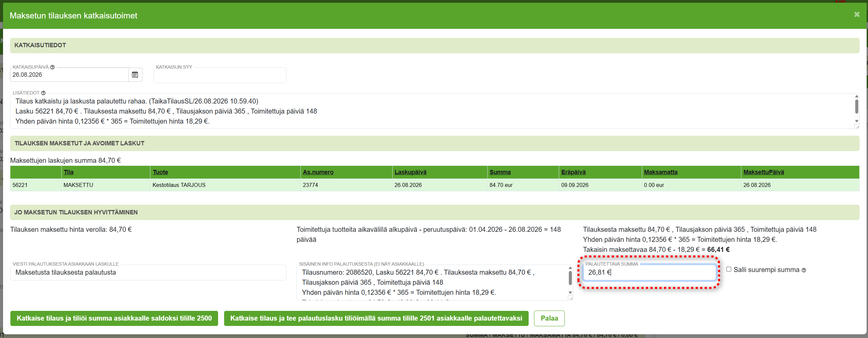Viewport: 868px width, 338px height.
Task: Click the Katkaisupäivä help question mark icon
Action: (52, 67)
